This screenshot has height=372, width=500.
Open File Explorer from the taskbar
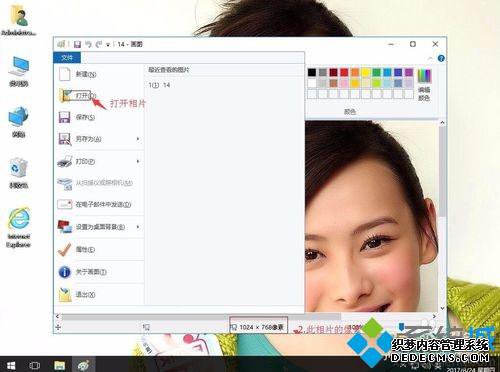(x=60, y=365)
